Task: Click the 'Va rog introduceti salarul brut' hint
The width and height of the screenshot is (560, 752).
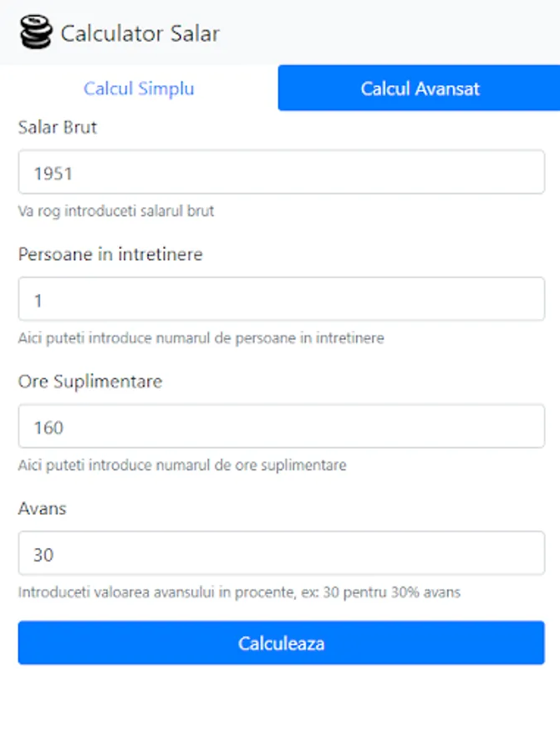Action: [116, 211]
